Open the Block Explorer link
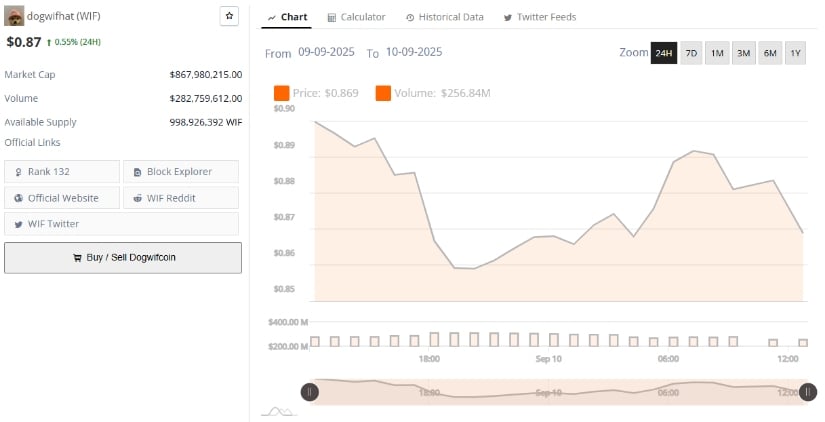This screenshot has height=422, width=825. click(x=181, y=172)
